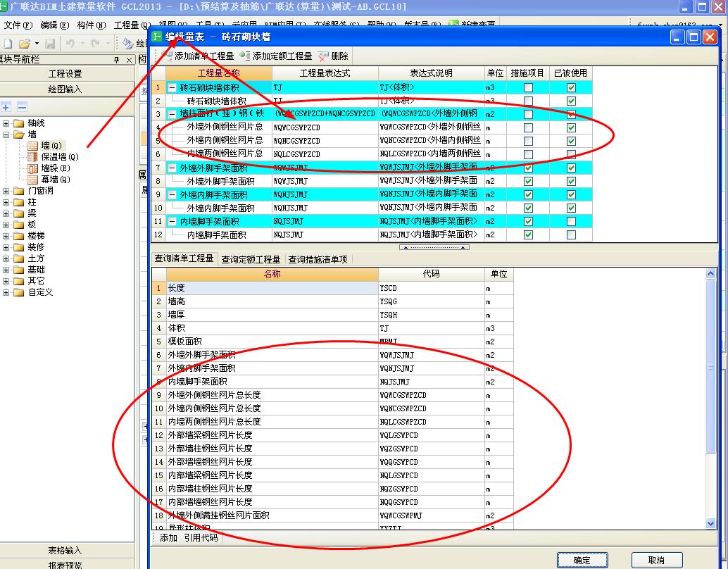Click the greyed Save disk icon

(x=50, y=44)
